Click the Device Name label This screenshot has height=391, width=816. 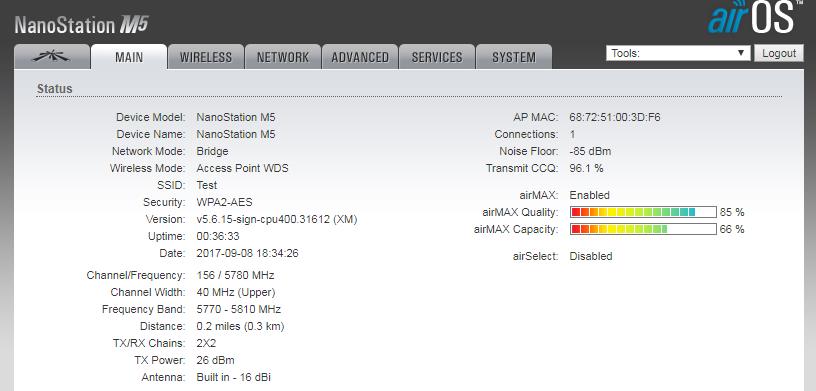(151, 134)
